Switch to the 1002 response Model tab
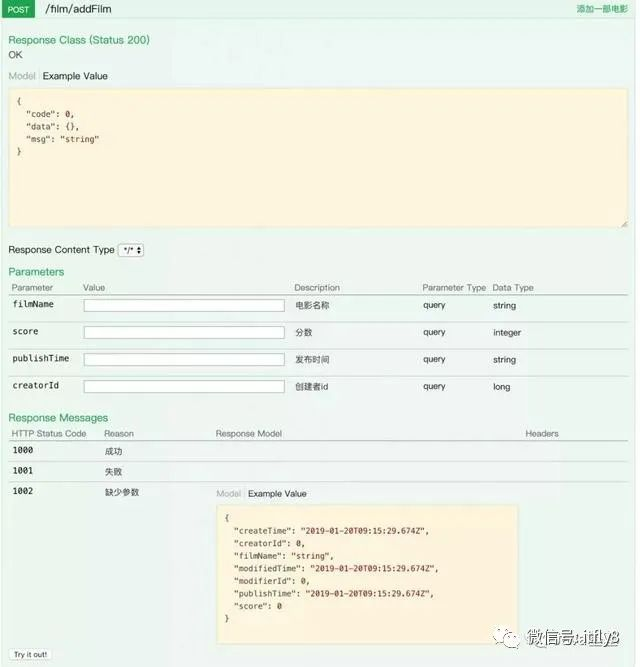 pos(228,493)
